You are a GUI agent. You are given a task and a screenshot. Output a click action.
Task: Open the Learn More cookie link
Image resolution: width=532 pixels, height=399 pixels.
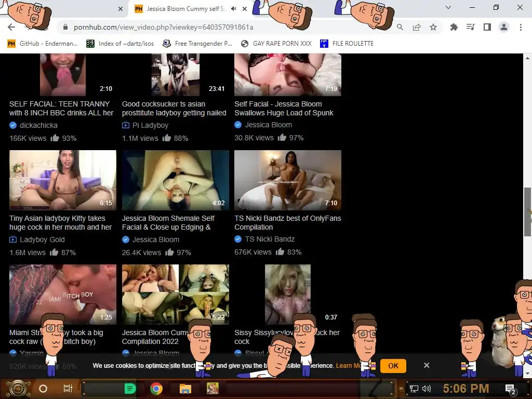(x=348, y=365)
